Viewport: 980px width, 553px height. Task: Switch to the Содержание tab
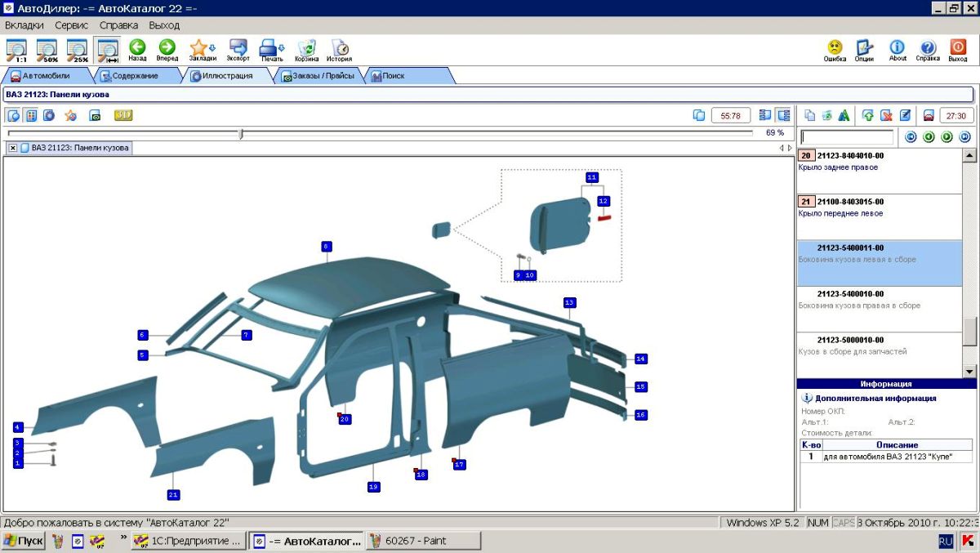tap(136, 76)
